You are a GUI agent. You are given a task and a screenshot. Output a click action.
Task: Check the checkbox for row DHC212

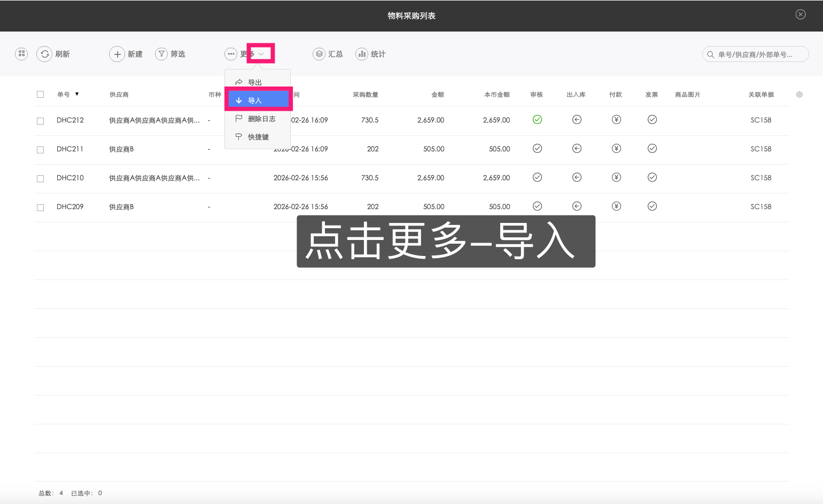(x=40, y=121)
